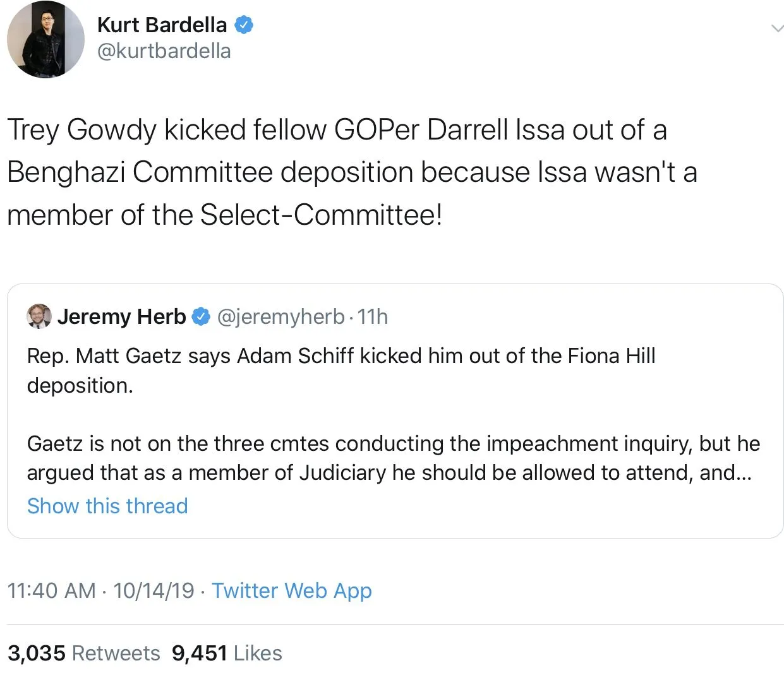Image resolution: width=784 pixels, height=680 pixels.
Task: Click the paragraph starting 'Gaetz is not on'
Action: (x=393, y=458)
